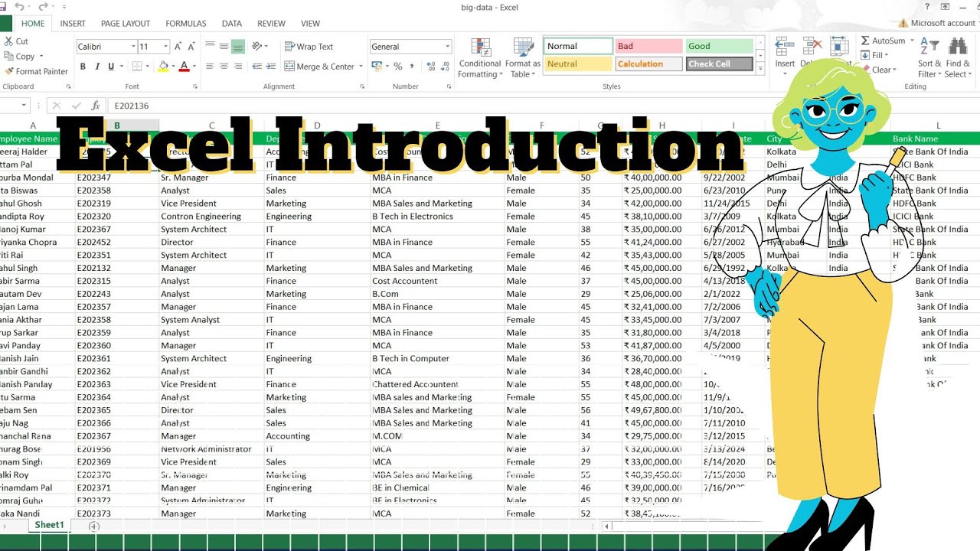Click the Increase Font Size icon

pos(179,47)
